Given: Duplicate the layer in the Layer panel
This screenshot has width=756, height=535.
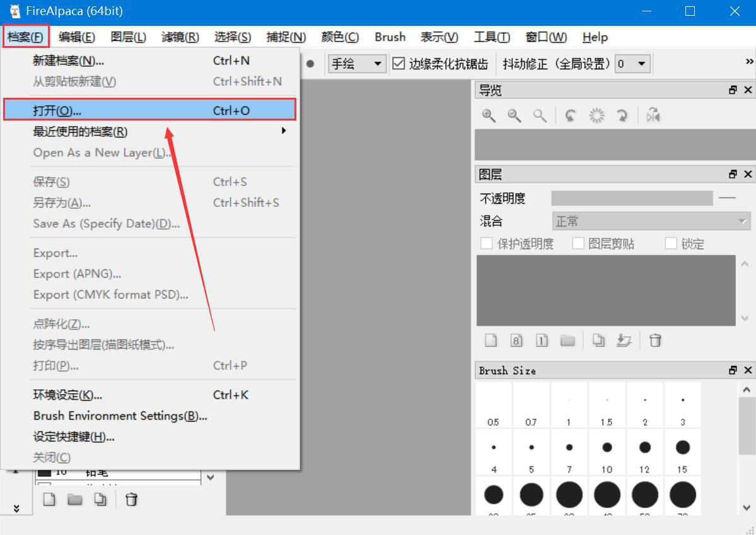Looking at the screenshot, I should 598,341.
